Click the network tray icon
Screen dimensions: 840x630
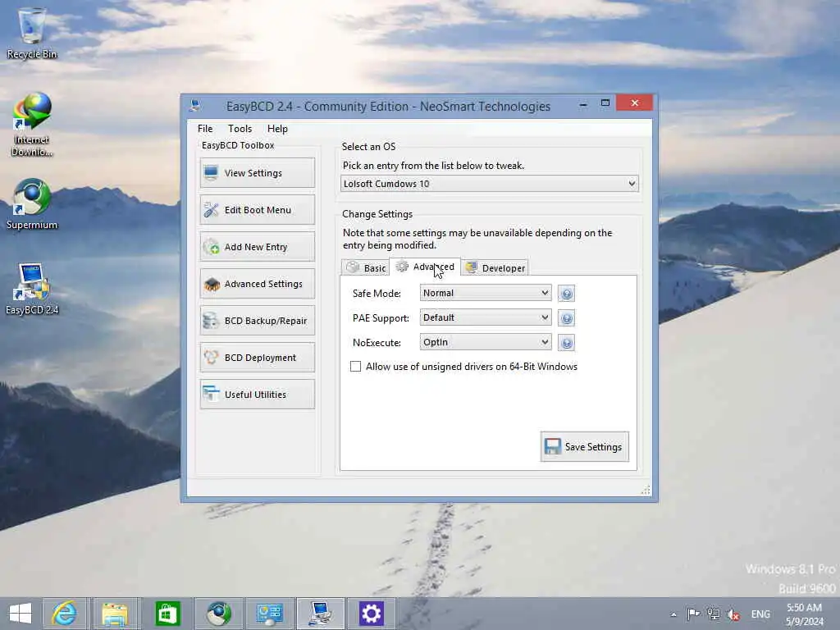click(x=713, y=614)
